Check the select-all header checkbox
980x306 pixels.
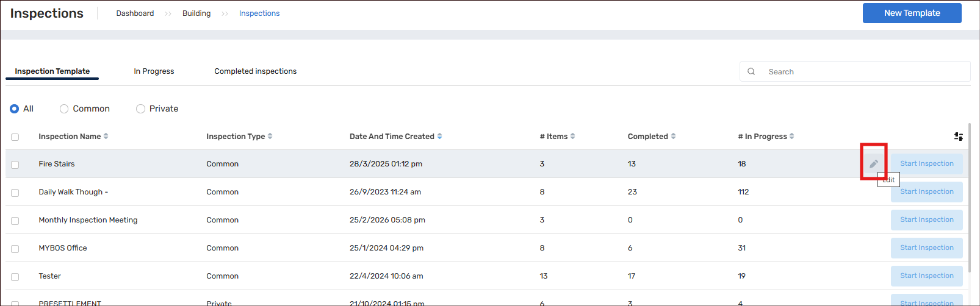(x=15, y=137)
